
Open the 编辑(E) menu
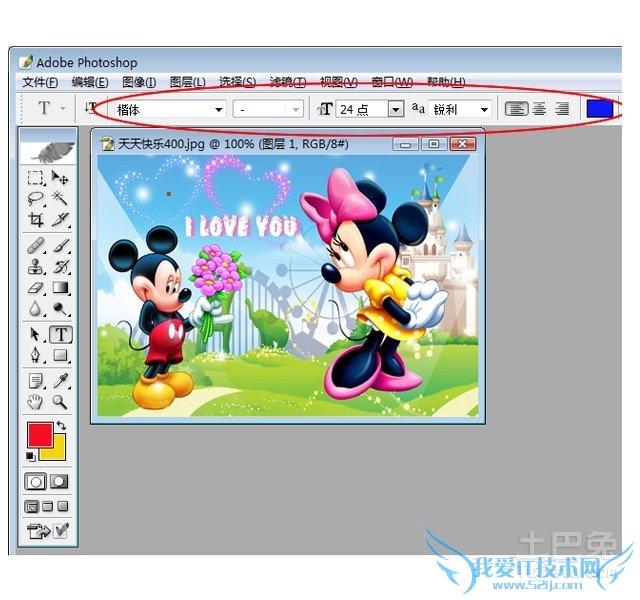[90, 82]
